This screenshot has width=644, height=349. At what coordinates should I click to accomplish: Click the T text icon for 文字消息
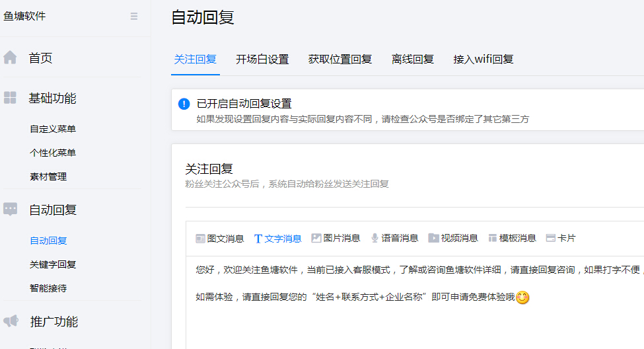tap(258, 239)
